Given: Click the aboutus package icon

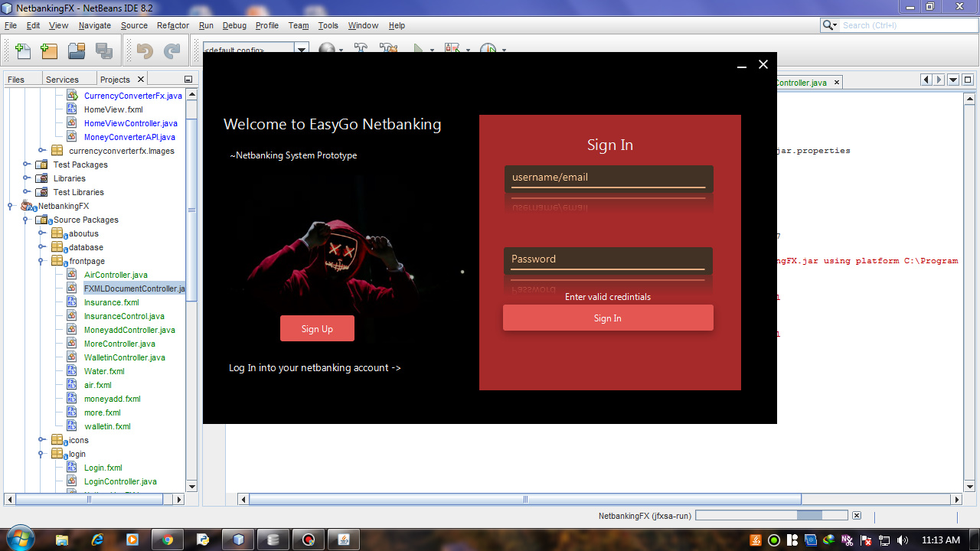Looking at the screenshot, I should pyautogui.click(x=58, y=233).
